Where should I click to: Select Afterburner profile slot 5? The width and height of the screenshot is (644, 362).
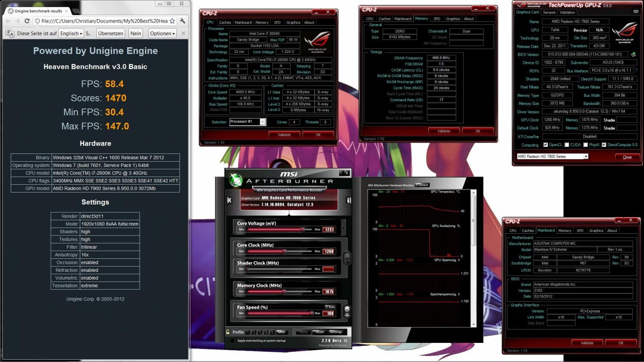click(x=272, y=333)
